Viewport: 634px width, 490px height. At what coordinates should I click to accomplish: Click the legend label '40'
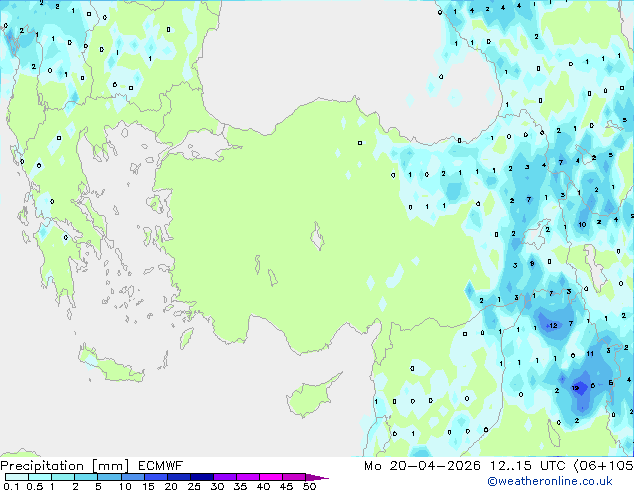(x=263, y=486)
